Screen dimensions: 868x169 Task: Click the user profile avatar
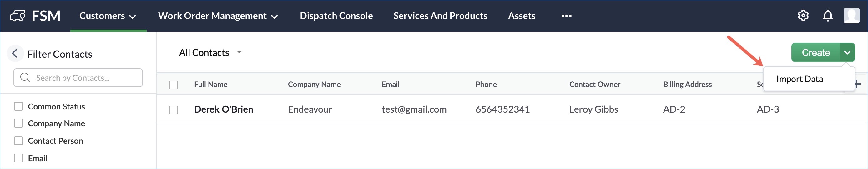851,16
